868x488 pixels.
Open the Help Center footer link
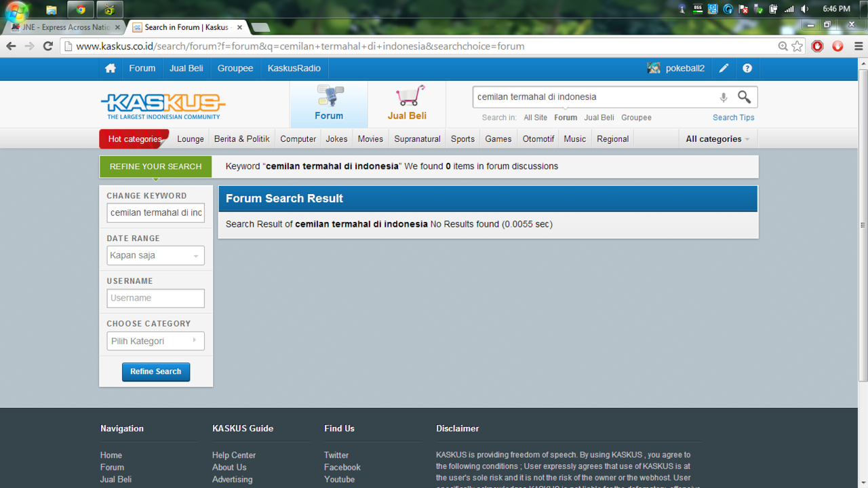click(234, 455)
